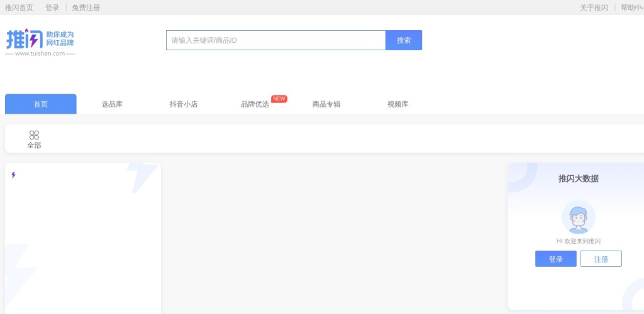Visit the 关于推闪 link

coord(594,8)
